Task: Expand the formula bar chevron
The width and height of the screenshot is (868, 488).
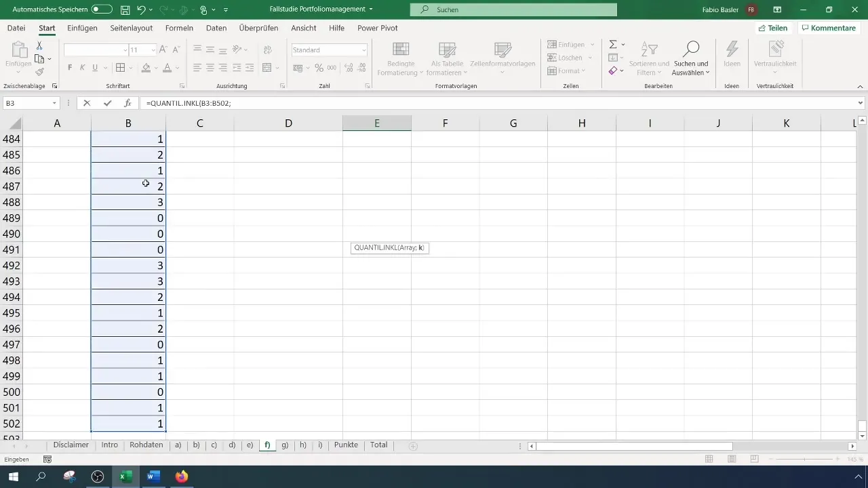Action: click(861, 103)
